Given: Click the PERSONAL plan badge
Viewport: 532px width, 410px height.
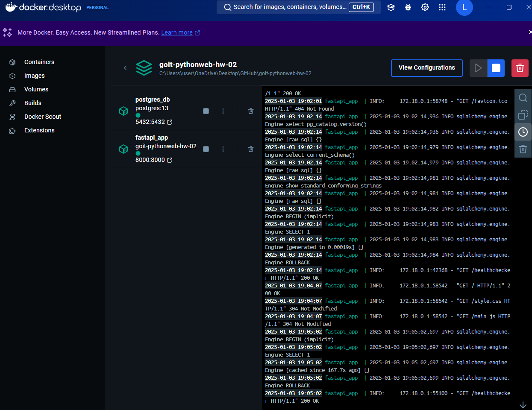Looking at the screenshot, I should [97, 8].
